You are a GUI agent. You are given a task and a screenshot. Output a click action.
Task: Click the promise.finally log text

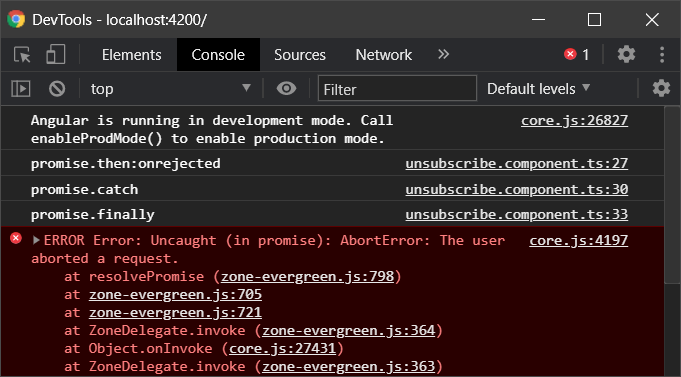click(x=93, y=215)
